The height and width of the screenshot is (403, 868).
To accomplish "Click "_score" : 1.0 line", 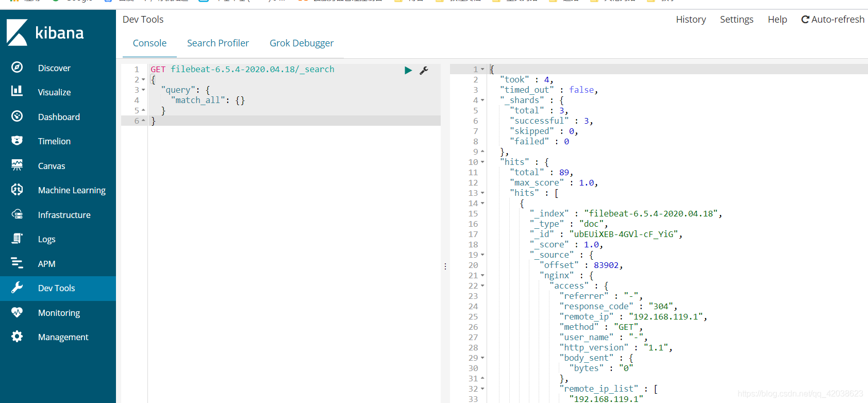I will pos(566,244).
